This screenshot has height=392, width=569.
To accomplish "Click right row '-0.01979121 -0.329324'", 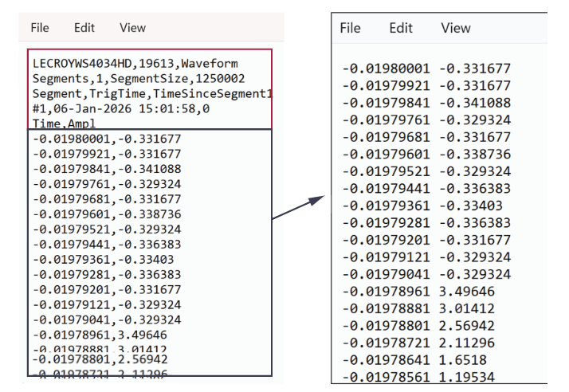I will (426, 257).
